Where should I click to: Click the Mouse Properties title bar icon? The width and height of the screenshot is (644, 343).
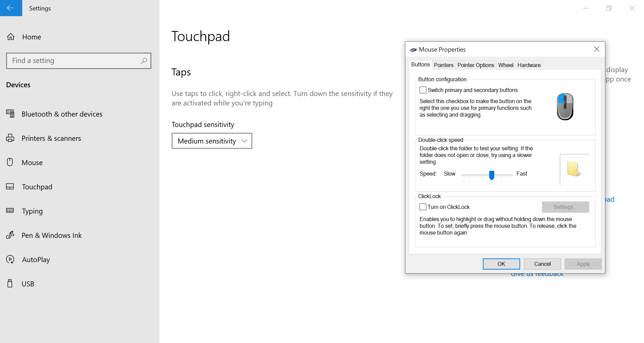point(413,50)
